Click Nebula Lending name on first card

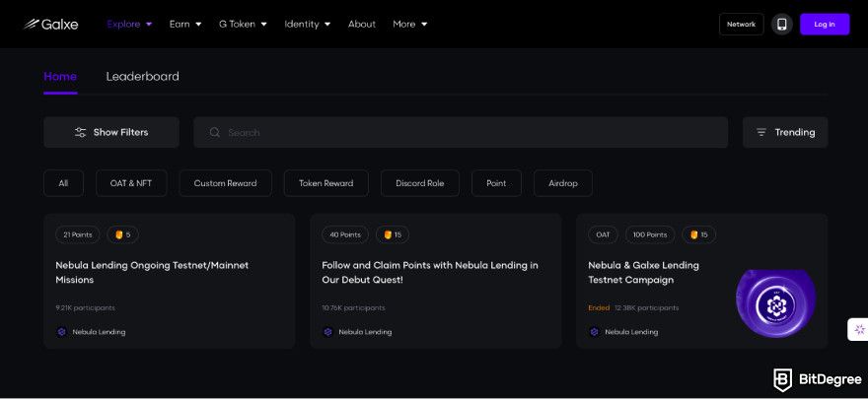tap(99, 332)
